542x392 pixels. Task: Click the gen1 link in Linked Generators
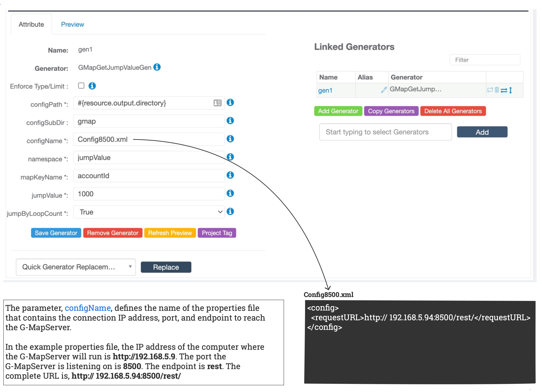[x=325, y=91]
